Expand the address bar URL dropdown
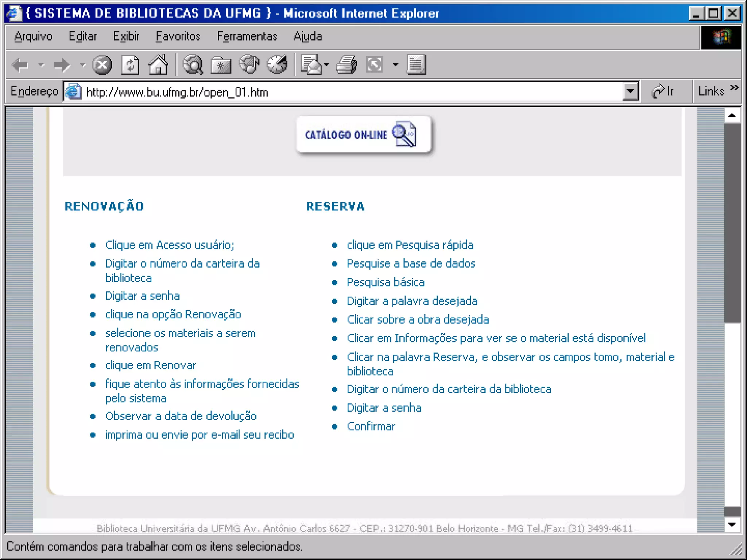Screen dimensions: 747x560 click(630, 92)
